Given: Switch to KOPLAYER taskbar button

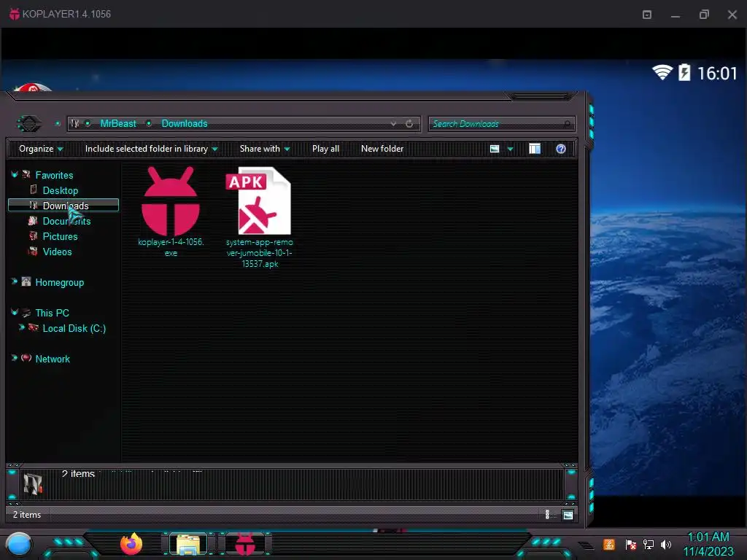Looking at the screenshot, I should tap(245, 544).
